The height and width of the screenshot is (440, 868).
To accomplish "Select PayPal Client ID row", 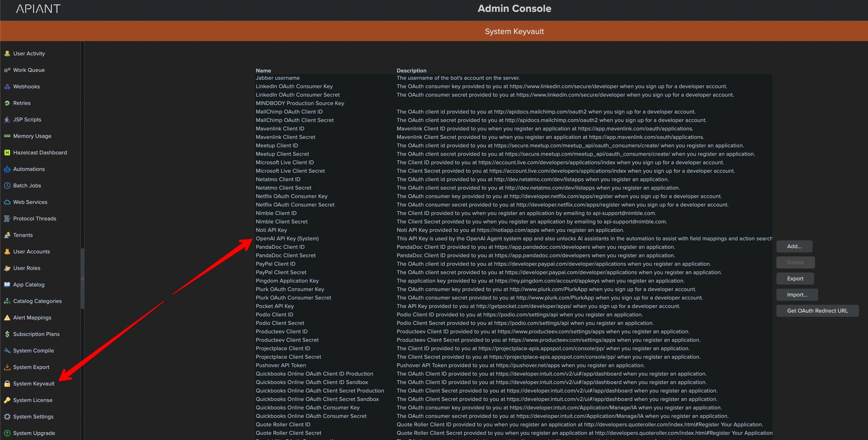I will (x=514, y=264).
